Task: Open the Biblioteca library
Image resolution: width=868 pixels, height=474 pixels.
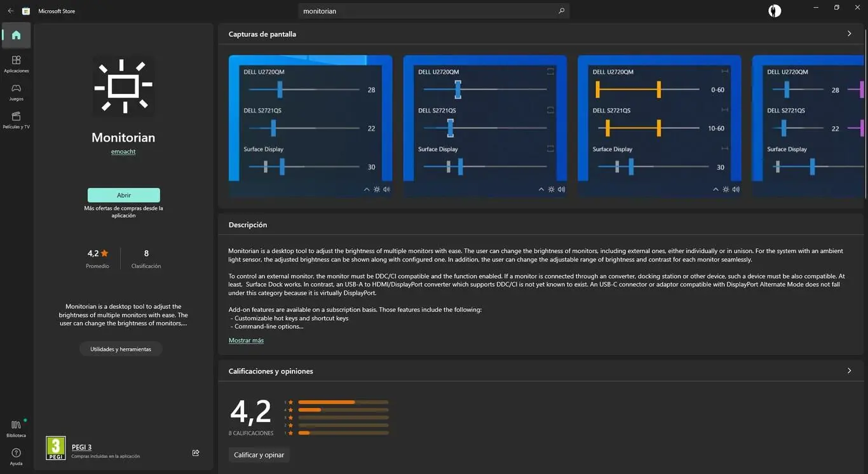Action: (17, 428)
